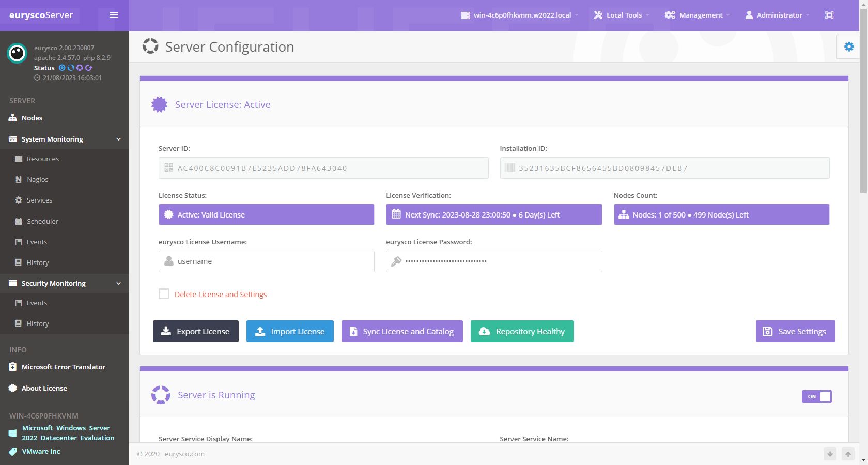Tick the Delete License and Settings checkbox
This screenshot has width=868, height=465.
point(164,293)
